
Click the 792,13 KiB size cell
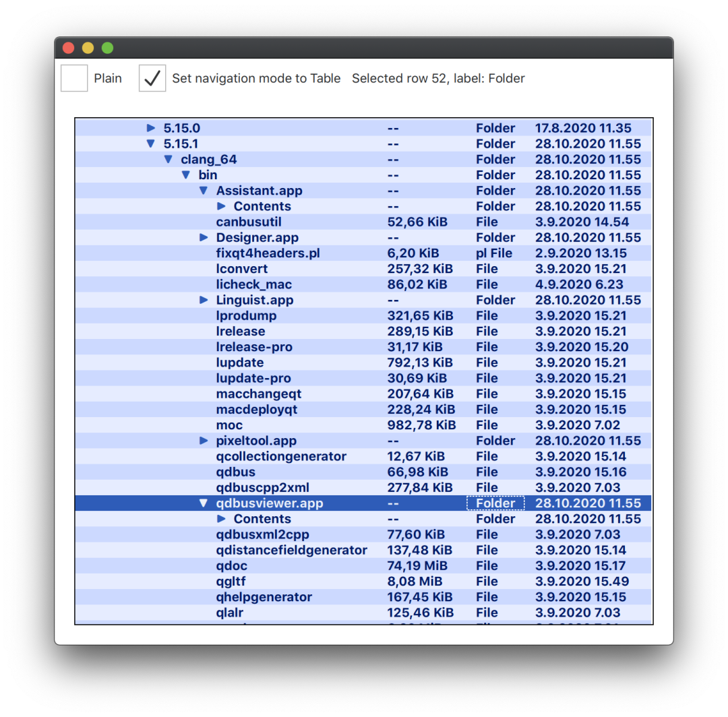(420, 363)
